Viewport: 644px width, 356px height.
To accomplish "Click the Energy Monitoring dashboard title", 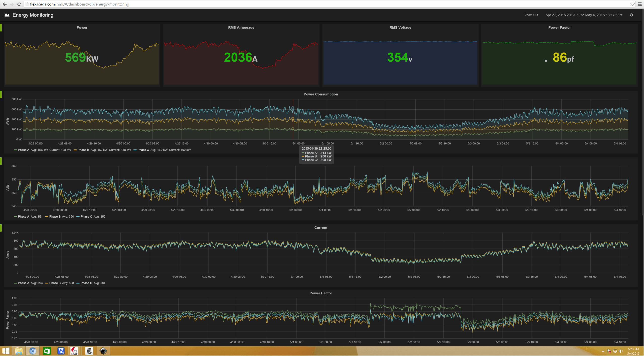I will click(x=33, y=15).
